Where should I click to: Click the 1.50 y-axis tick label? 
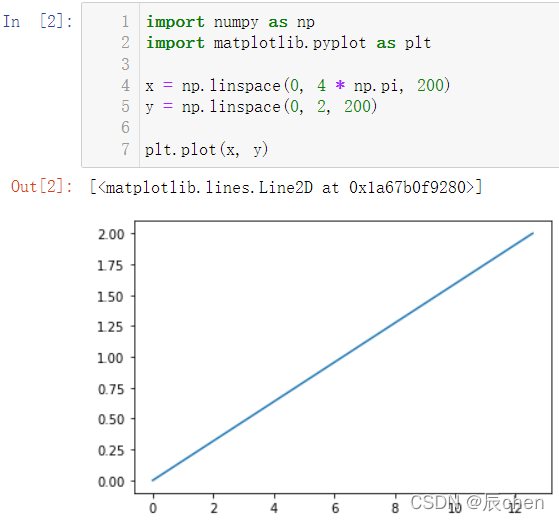pos(111,297)
